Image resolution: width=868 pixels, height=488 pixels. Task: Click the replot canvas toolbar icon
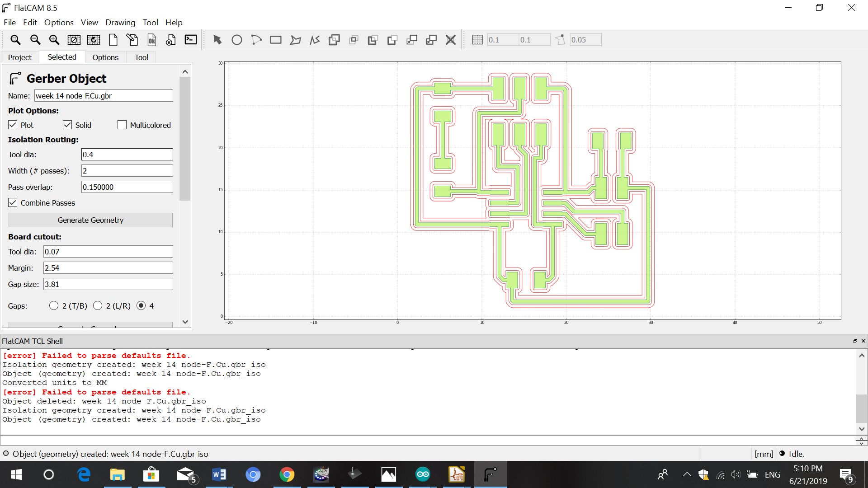(x=94, y=40)
